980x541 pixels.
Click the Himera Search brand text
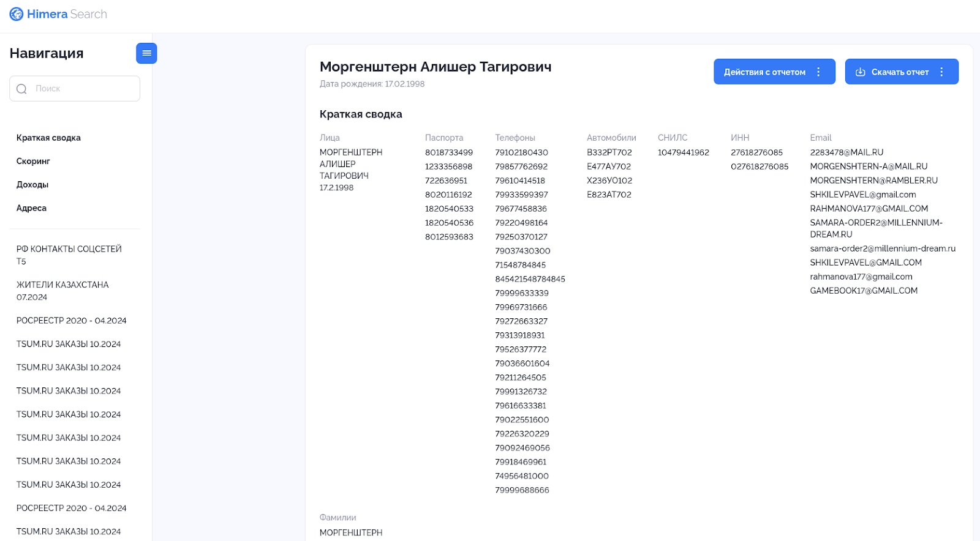pos(67,14)
